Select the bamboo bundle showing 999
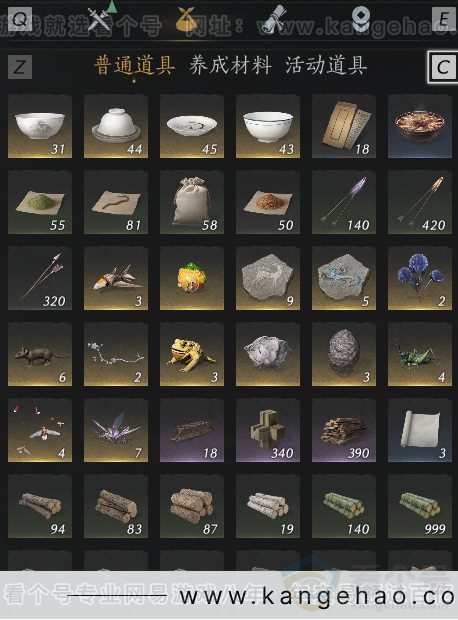Image resolution: width=458 pixels, height=620 pixels. pyautogui.click(x=420, y=506)
